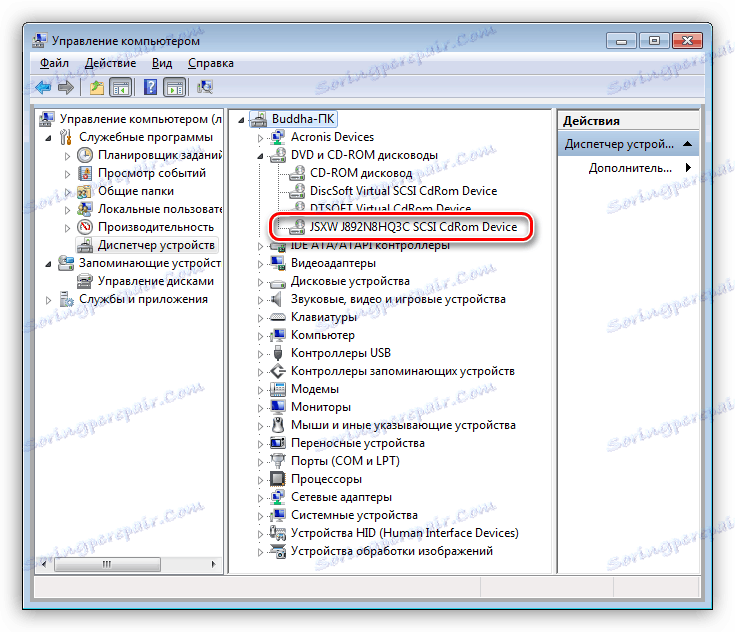Click the blue Help question mark icon
Viewport: 735px width, 632px height.
(x=150, y=87)
